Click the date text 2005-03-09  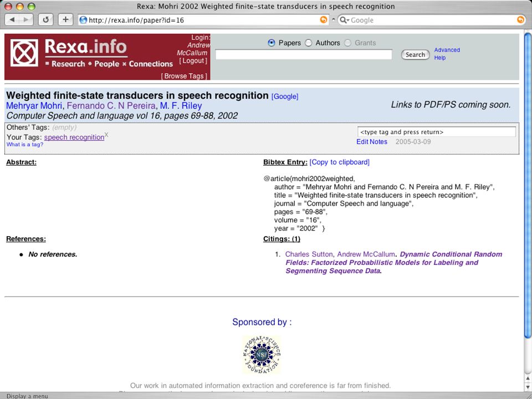[413, 142]
